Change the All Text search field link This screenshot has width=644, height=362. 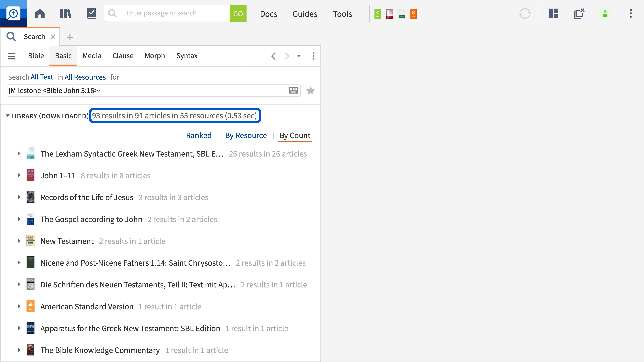click(x=42, y=77)
